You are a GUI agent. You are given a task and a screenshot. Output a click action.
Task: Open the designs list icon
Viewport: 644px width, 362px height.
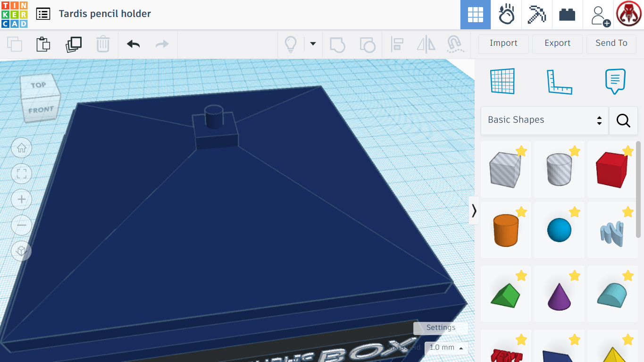click(x=43, y=14)
